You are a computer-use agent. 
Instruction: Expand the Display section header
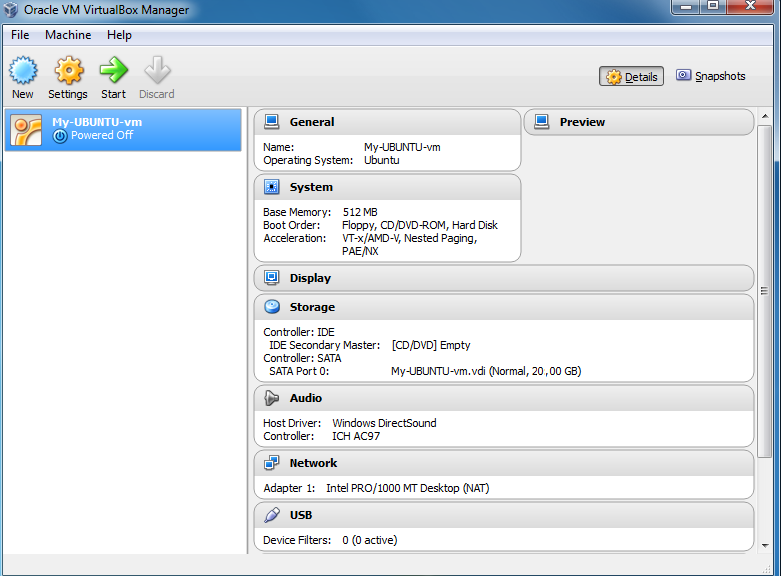click(x=504, y=278)
